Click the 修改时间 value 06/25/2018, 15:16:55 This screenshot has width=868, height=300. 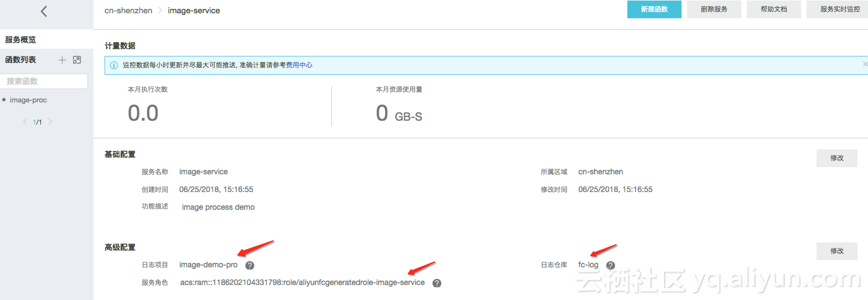point(615,190)
